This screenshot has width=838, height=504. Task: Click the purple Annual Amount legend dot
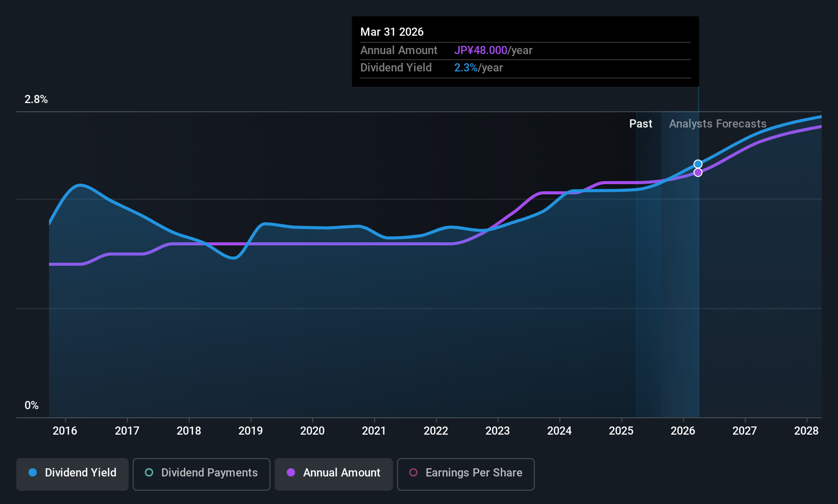click(291, 472)
